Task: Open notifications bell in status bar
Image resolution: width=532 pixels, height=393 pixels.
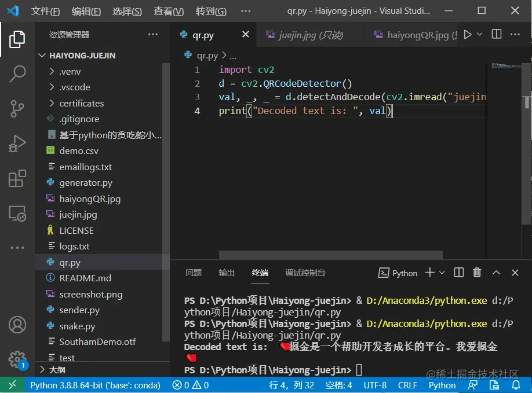Action: pyautogui.click(x=516, y=385)
